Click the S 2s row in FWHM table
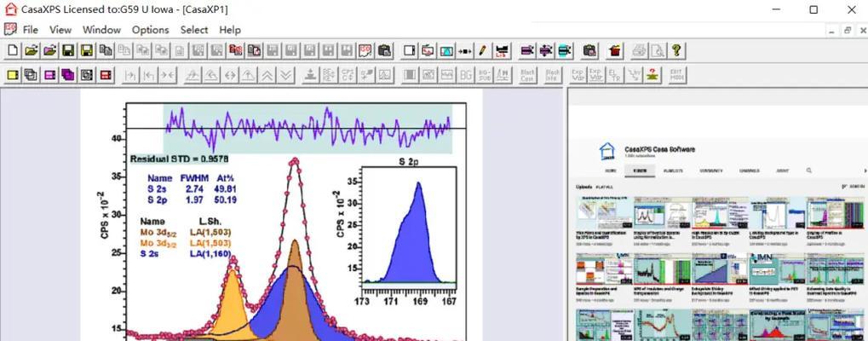868x341 pixels. [192, 188]
